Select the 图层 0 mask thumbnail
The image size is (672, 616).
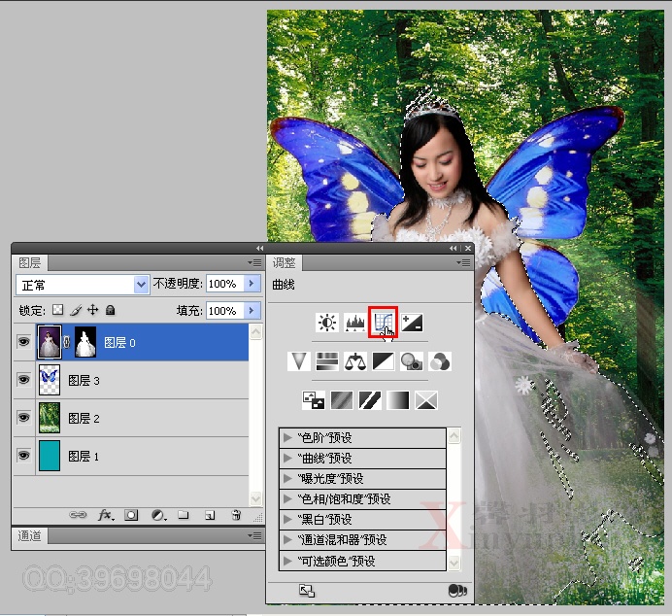(85, 342)
